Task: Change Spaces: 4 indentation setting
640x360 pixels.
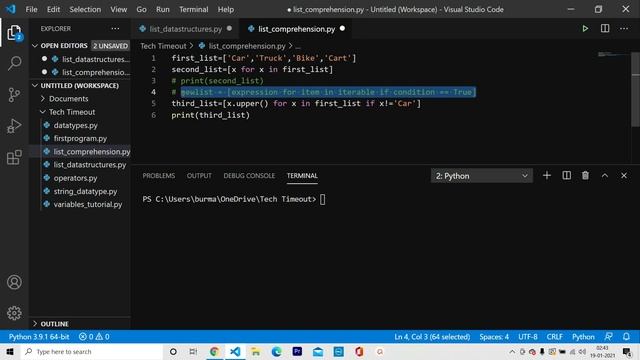Action: click(x=494, y=337)
